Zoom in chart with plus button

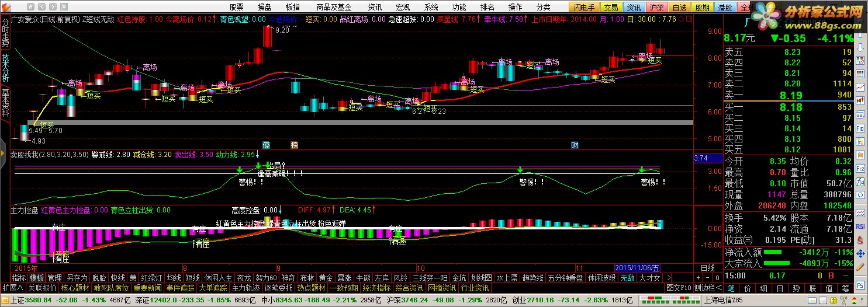[698, 277]
